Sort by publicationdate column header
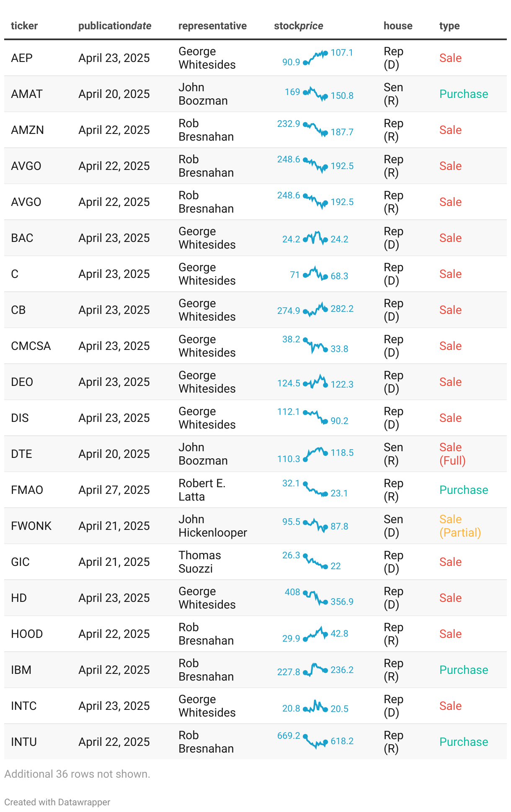Viewport: 511px width, 812px height. point(115,26)
